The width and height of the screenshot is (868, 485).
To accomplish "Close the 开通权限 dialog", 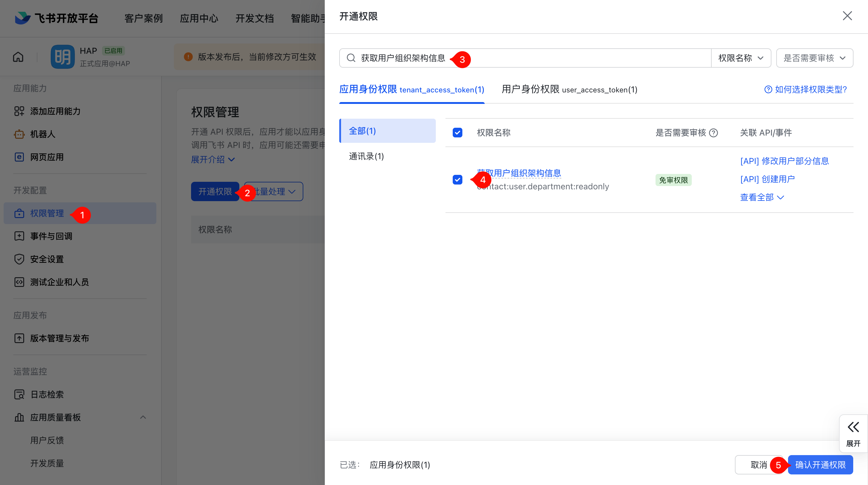I will pyautogui.click(x=847, y=16).
